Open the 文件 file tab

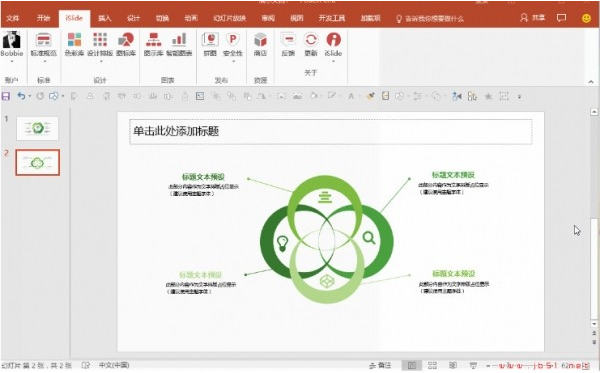coord(13,18)
